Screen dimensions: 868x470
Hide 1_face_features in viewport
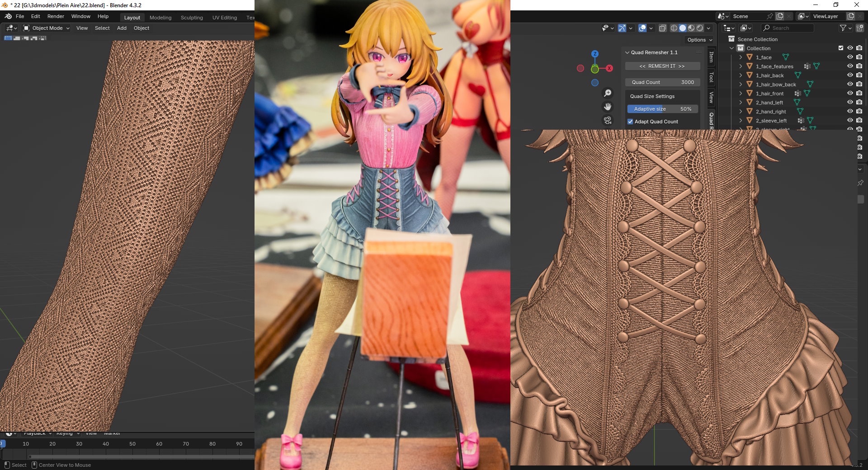(x=850, y=66)
